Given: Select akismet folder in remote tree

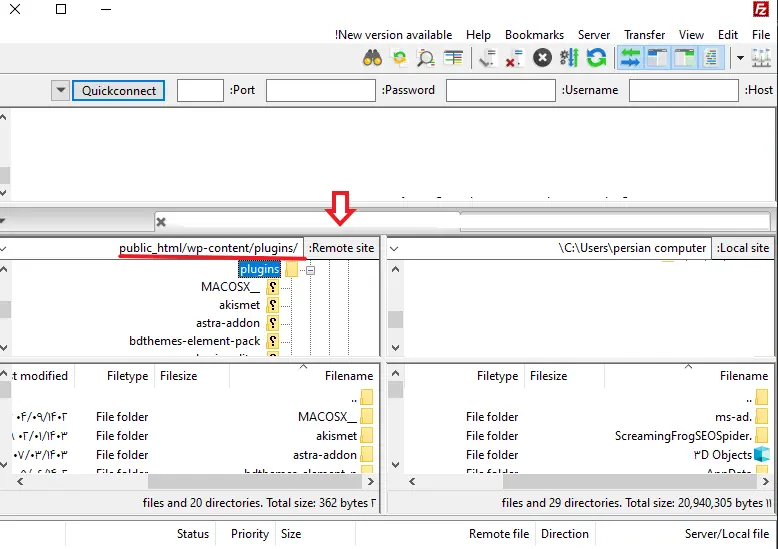Looking at the screenshot, I should 239,305.
